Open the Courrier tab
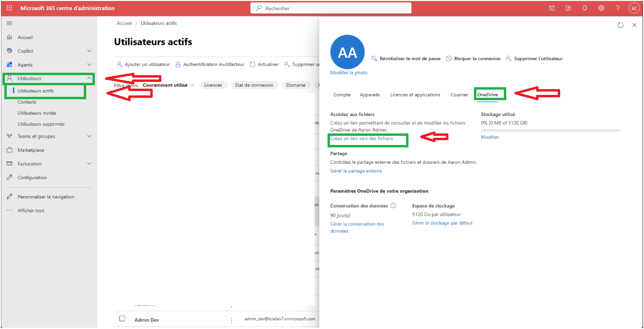This screenshot has height=329, width=644. pyautogui.click(x=460, y=95)
